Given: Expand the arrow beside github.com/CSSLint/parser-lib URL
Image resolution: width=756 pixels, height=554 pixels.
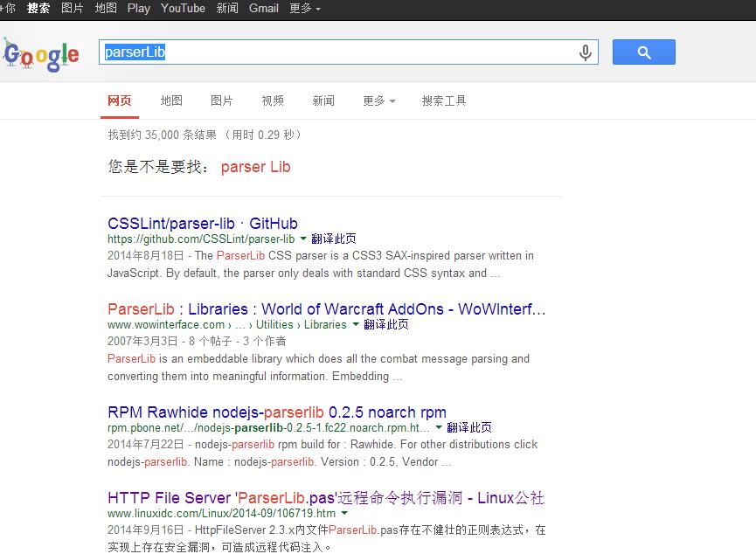Looking at the screenshot, I should [x=303, y=239].
